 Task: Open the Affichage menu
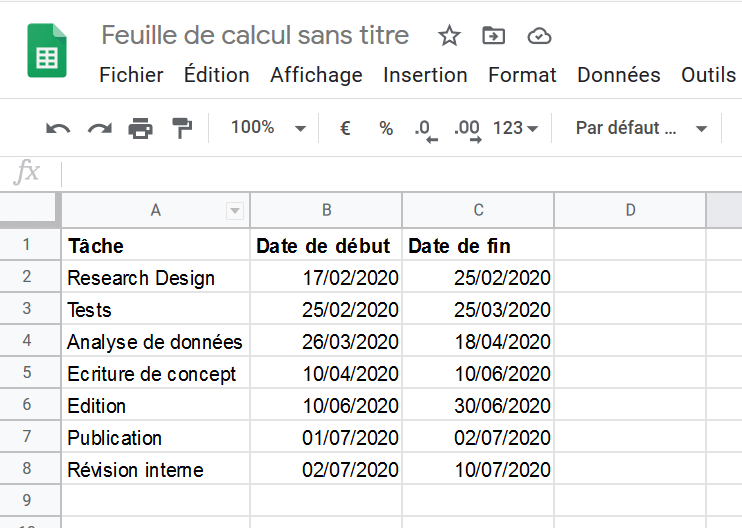tap(316, 75)
